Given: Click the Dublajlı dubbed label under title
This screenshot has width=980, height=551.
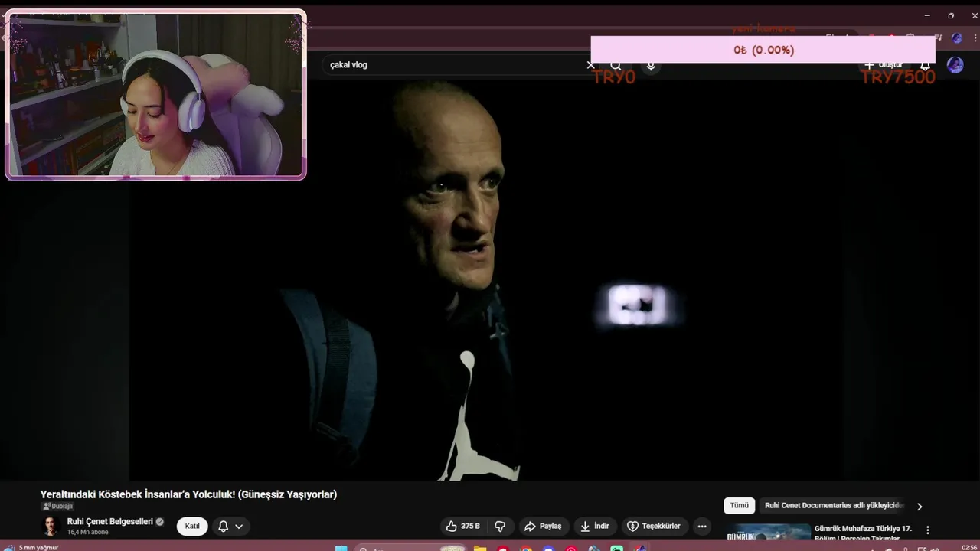Looking at the screenshot, I should (57, 507).
